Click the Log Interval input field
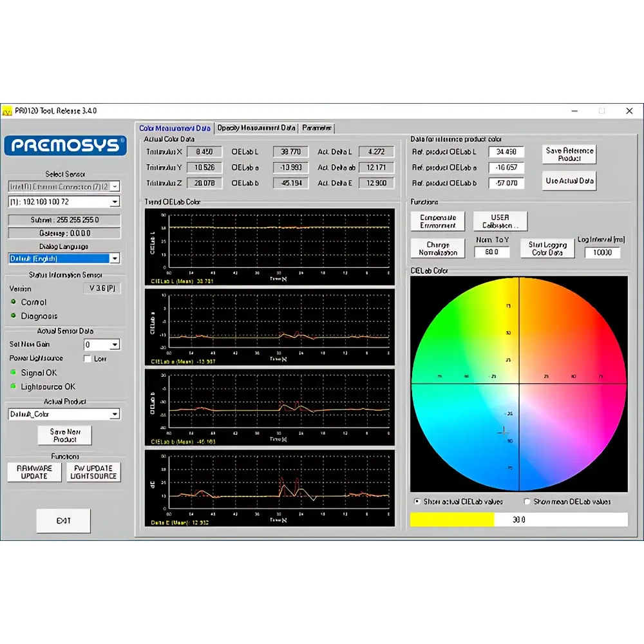The width and height of the screenshot is (644, 644). click(602, 252)
